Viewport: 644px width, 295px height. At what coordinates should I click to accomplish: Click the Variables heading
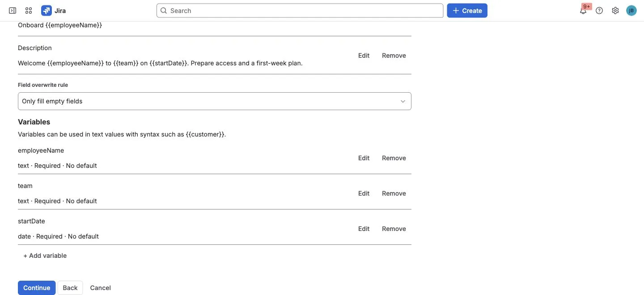(34, 122)
